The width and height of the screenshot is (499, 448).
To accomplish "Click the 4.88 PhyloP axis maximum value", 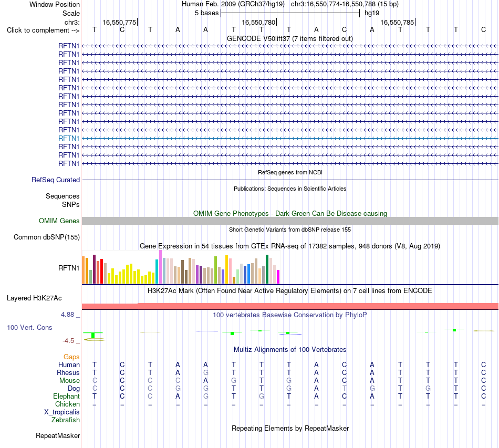I will pos(67,315).
